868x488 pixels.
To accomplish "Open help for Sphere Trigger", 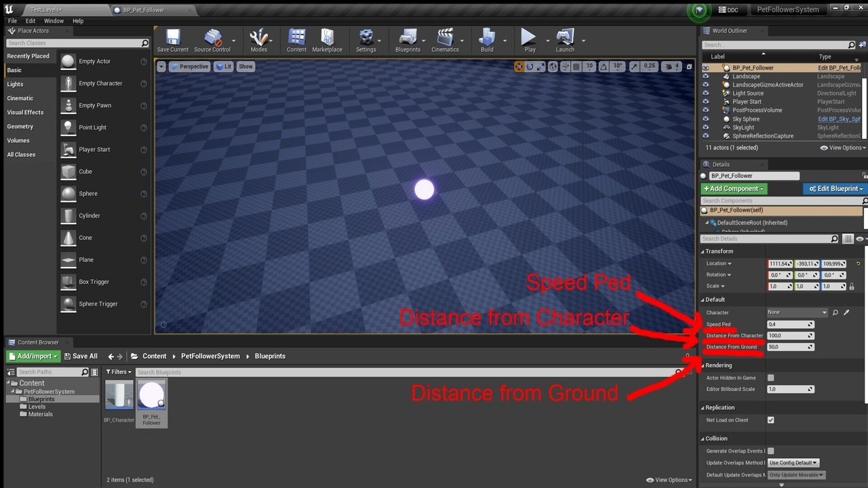I will click(x=144, y=304).
